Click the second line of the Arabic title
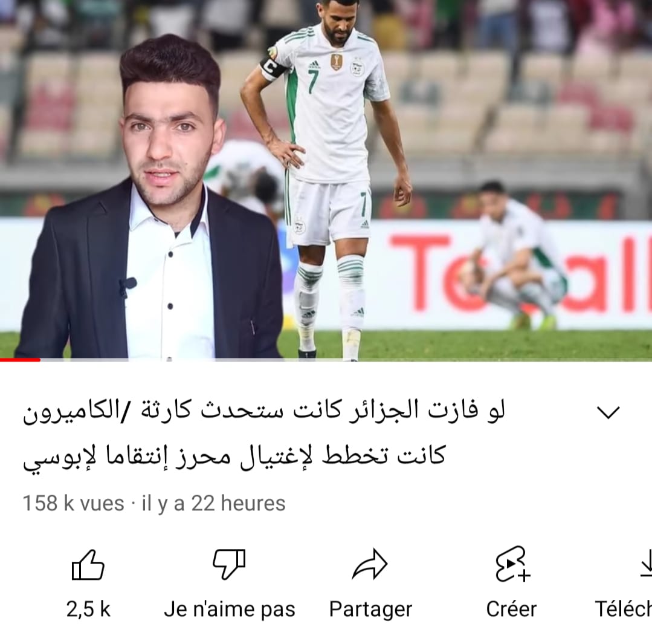Screen dimensions: 652x644 (234, 457)
